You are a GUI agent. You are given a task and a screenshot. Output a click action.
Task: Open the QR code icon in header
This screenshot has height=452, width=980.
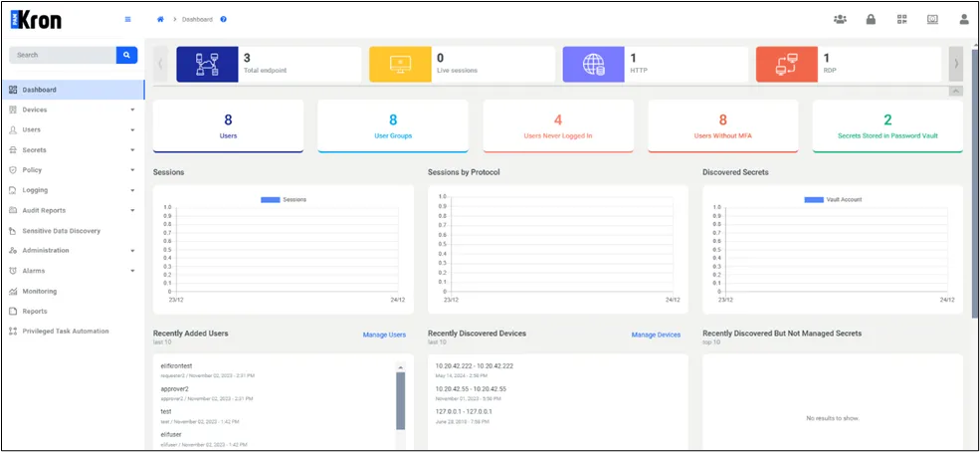coord(901,19)
